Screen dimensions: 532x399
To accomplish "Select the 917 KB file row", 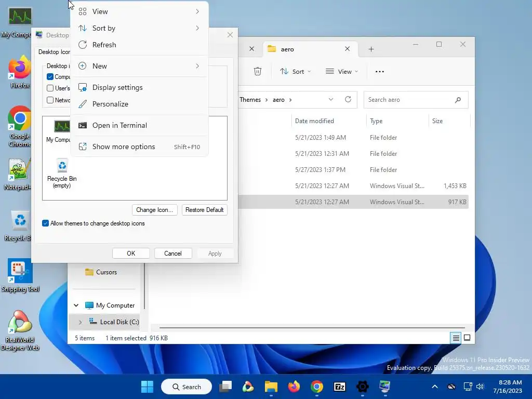I will coord(353,202).
